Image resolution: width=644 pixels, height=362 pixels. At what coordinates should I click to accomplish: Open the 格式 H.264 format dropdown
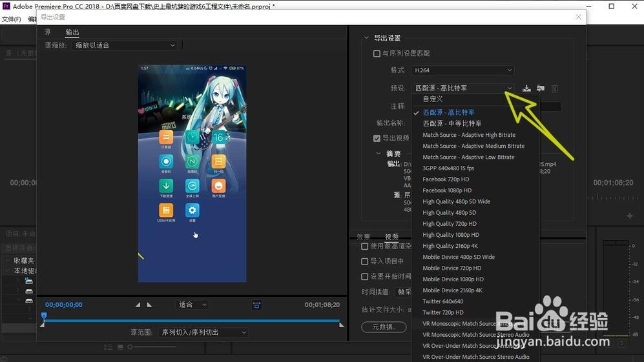click(x=462, y=70)
